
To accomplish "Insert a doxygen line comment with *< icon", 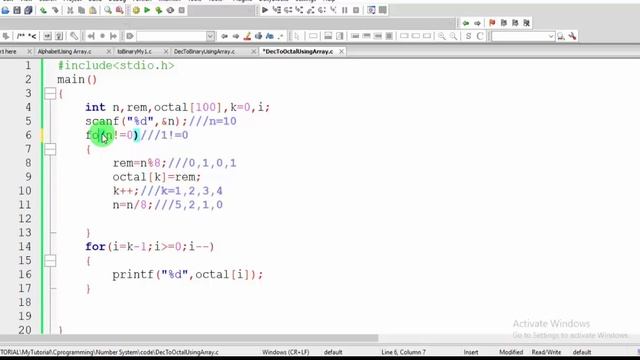I will [32, 36].
